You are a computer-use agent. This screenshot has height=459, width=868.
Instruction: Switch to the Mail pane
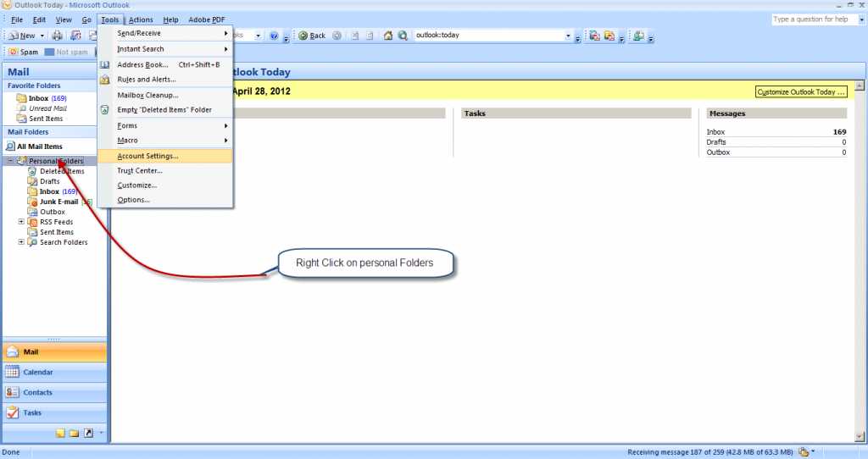click(55, 351)
